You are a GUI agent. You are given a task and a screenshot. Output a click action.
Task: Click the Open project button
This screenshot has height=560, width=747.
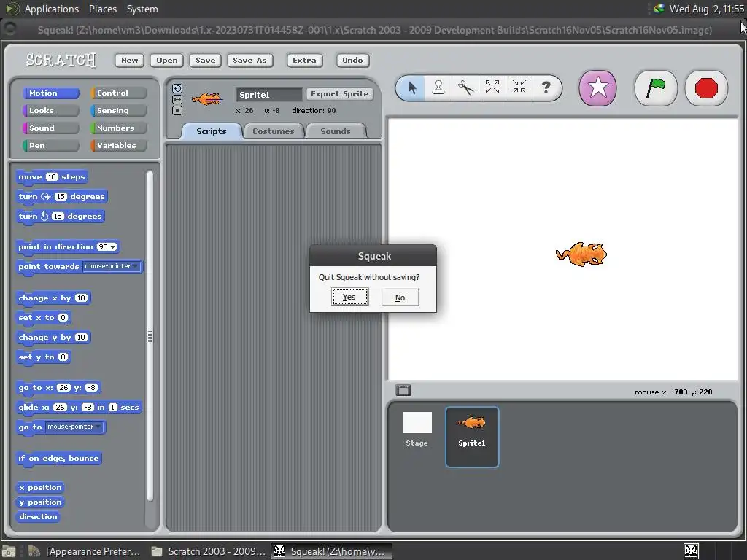(x=167, y=60)
